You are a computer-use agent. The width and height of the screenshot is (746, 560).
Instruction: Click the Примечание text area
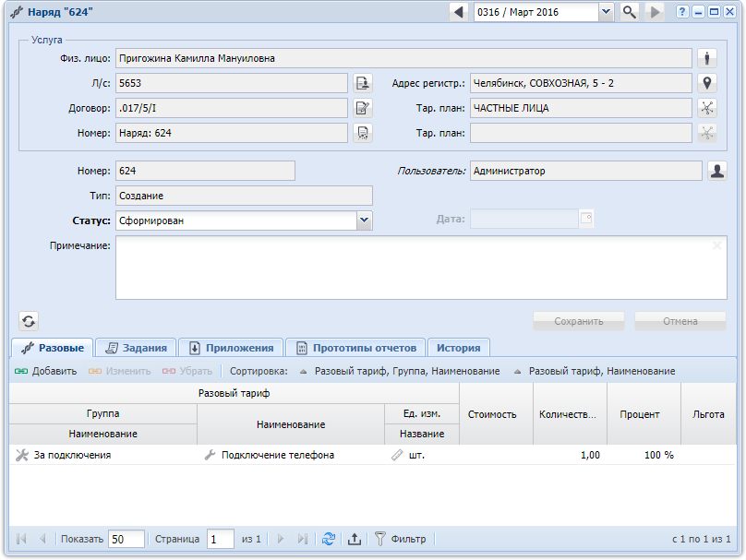(x=421, y=268)
